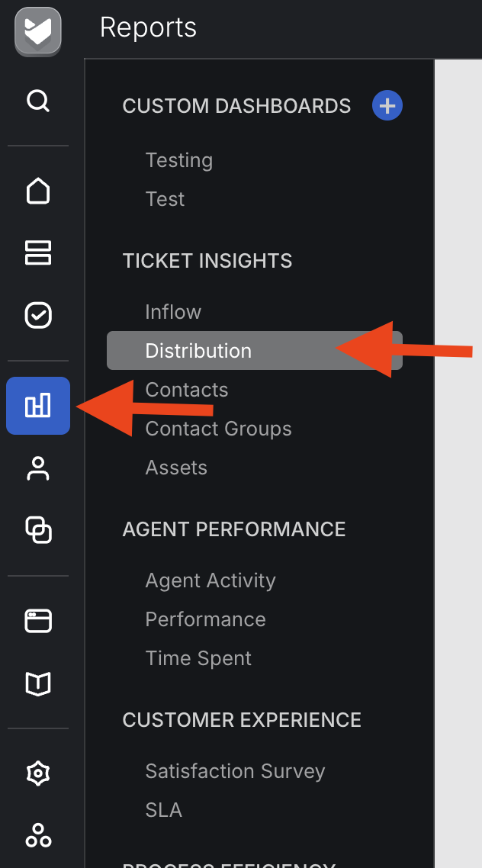
Task: Click the app logo icon
Action: pyautogui.click(x=37, y=31)
